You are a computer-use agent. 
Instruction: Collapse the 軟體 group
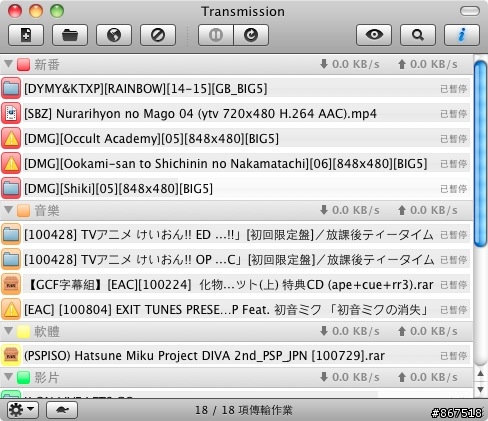pos(8,331)
